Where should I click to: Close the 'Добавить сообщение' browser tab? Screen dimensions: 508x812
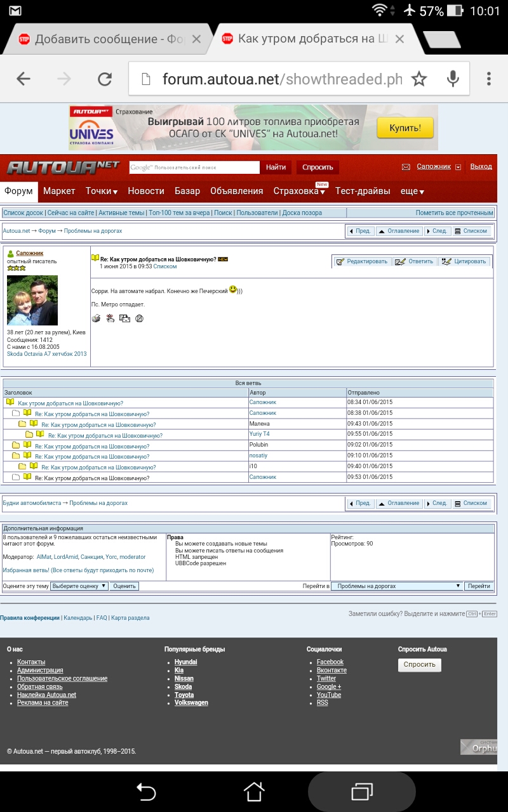pyautogui.click(x=196, y=39)
